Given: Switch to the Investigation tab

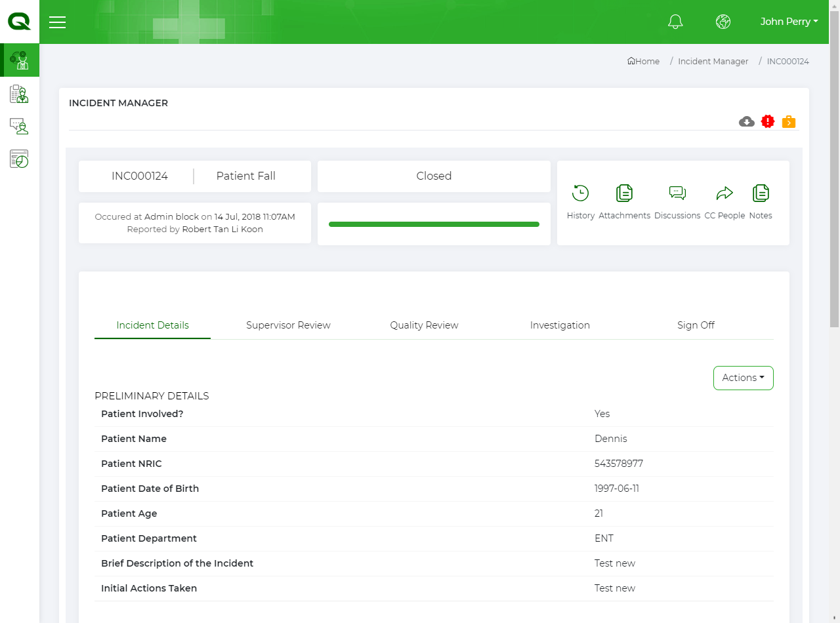Looking at the screenshot, I should tap(560, 325).
